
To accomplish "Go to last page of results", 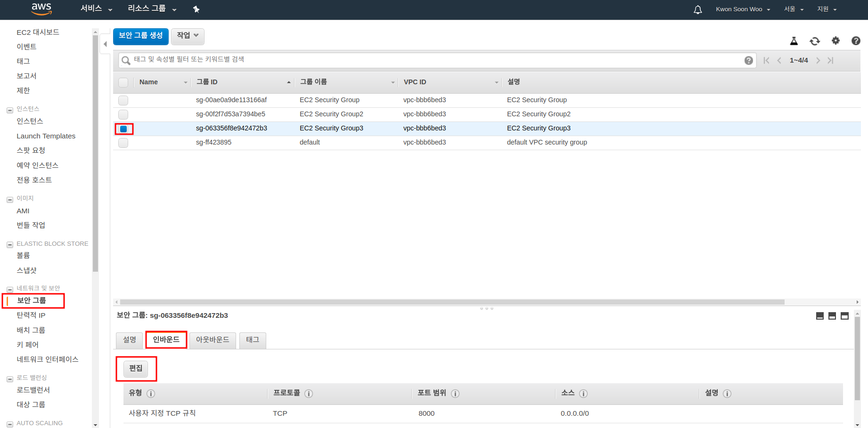I will 830,60.
